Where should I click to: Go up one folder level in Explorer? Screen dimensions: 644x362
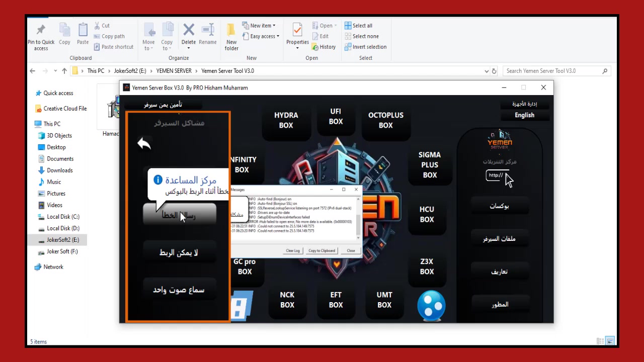(x=64, y=71)
